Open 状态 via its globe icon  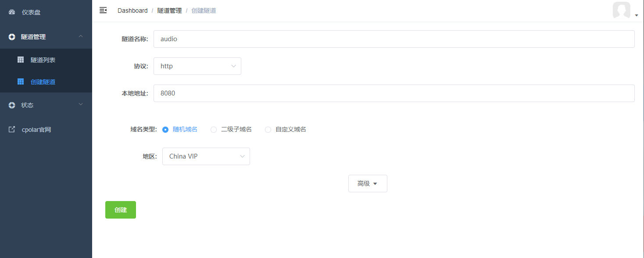coord(11,105)
